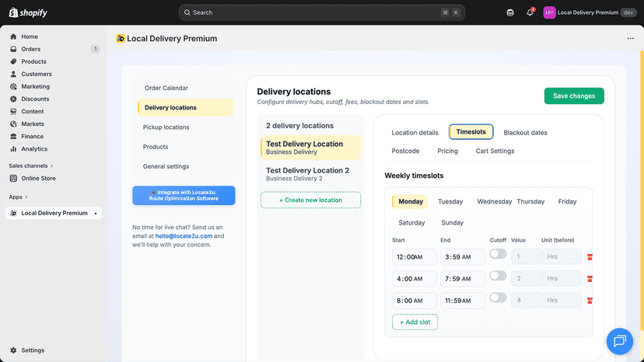Select the Thursday day tab
644x362 pixels.
[x=530, y=201]
